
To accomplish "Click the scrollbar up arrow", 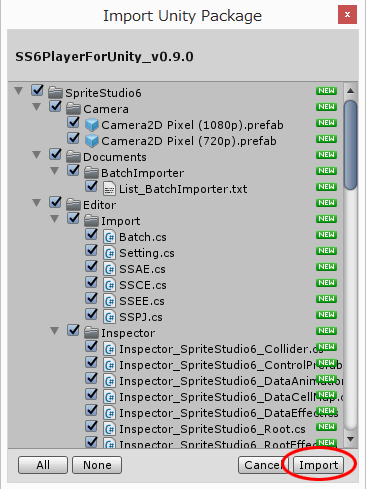I will tap(350, 91).
